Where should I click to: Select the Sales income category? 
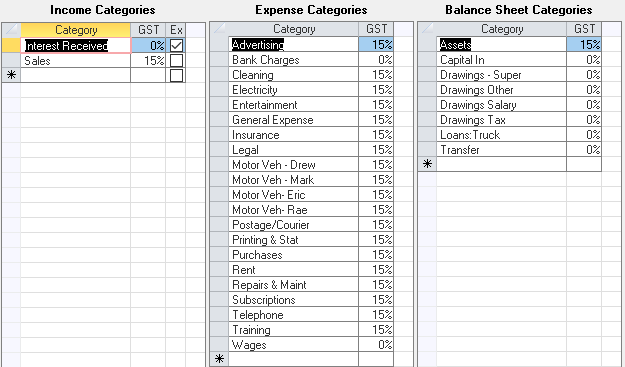point(76,61)
